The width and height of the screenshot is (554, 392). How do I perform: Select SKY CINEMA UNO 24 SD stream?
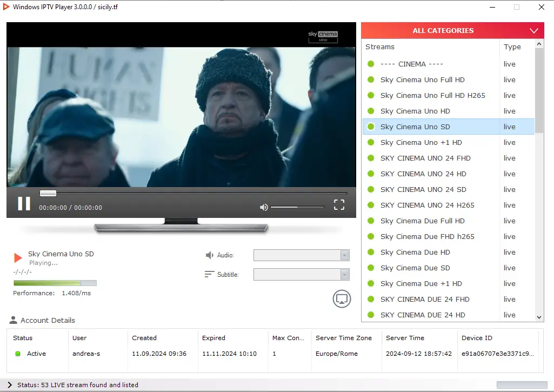point(449,189)
